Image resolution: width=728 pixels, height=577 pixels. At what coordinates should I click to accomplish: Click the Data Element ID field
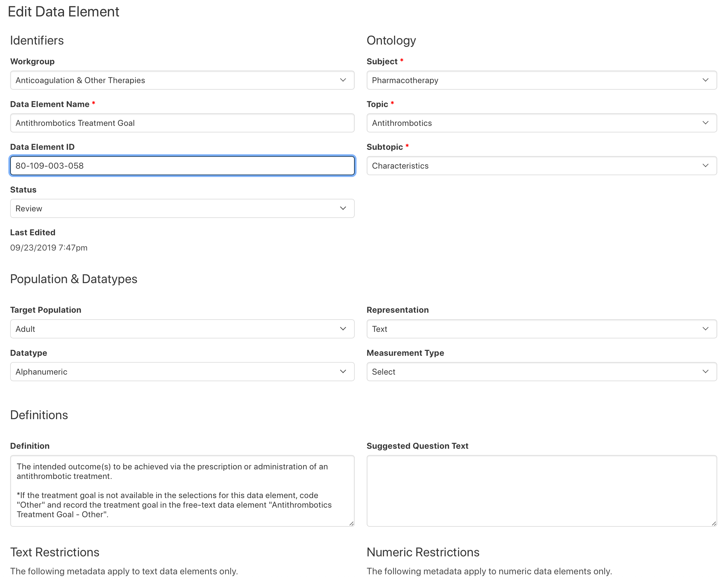coord(182,166)
